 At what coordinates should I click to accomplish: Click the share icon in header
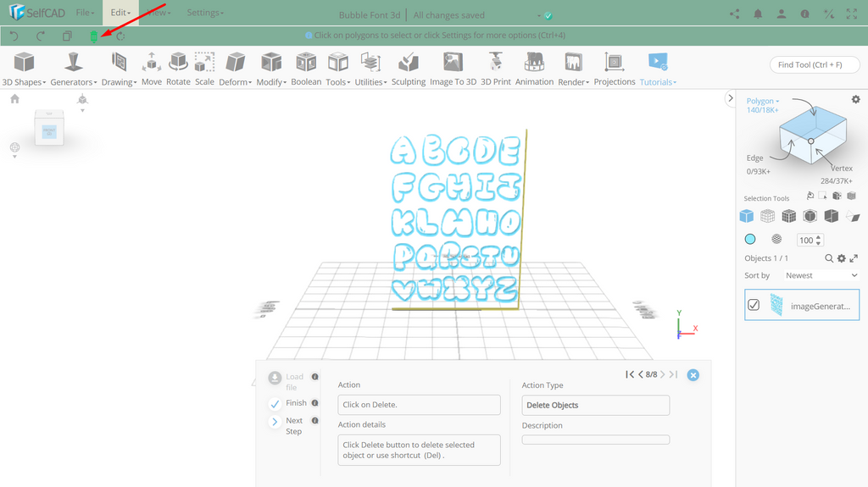pos(735,14)
